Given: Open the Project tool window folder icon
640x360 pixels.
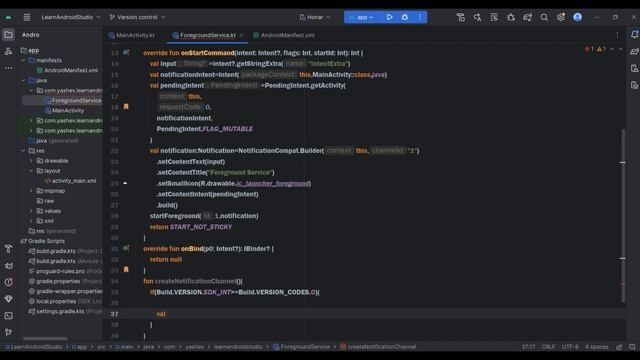Looking at the screenshot, I should (8, 35).
